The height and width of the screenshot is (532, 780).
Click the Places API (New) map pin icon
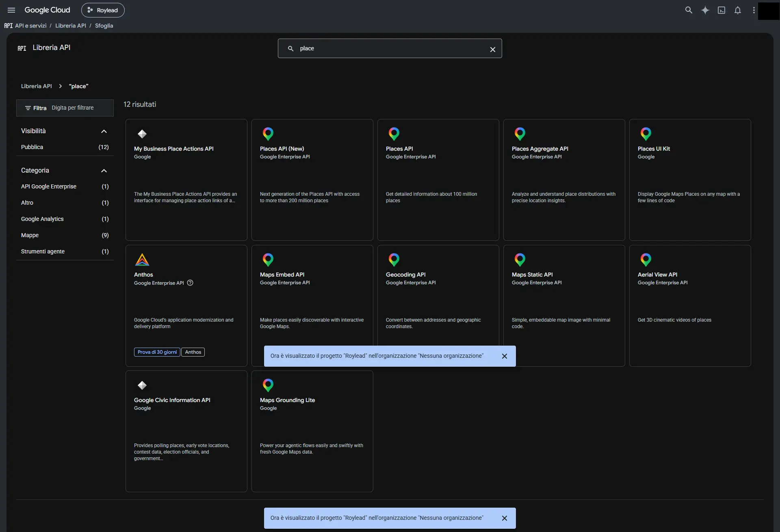tap(268, 134)
